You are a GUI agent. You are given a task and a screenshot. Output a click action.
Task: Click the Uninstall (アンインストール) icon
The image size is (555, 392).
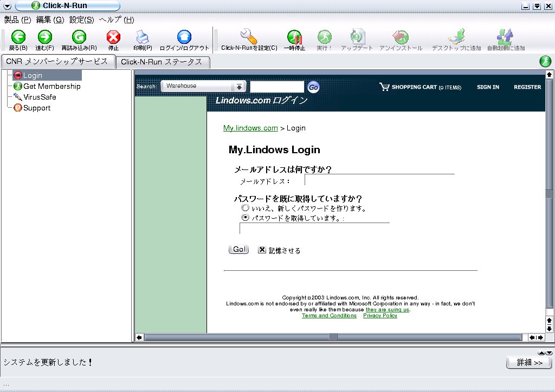click(x=401, y=37)
